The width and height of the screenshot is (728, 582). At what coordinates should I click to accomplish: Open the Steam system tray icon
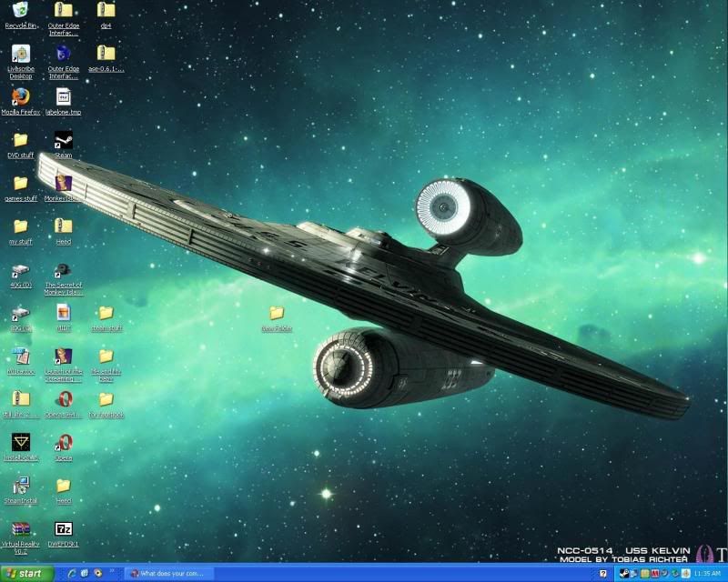click(x=624, y=574)
